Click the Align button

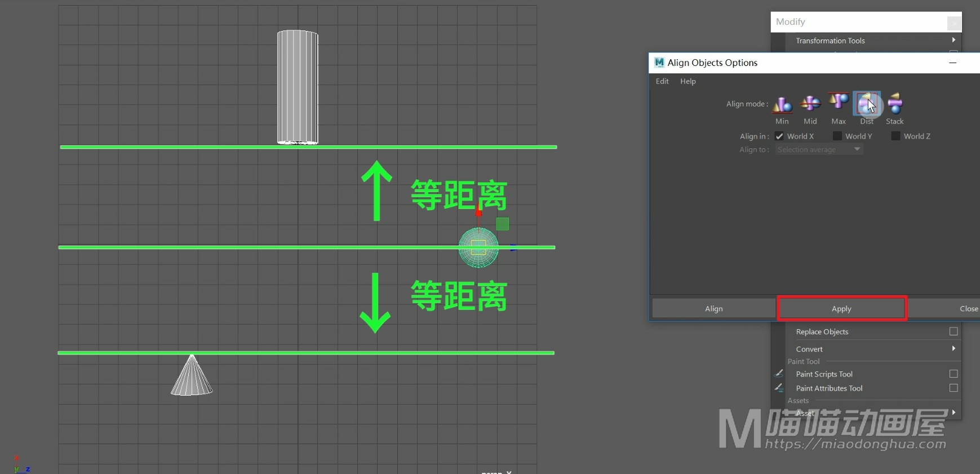714,308
